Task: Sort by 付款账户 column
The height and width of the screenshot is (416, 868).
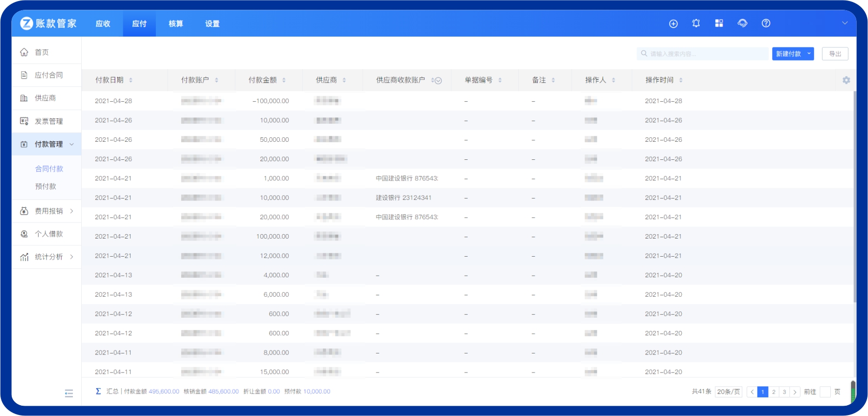Action: 217,80
